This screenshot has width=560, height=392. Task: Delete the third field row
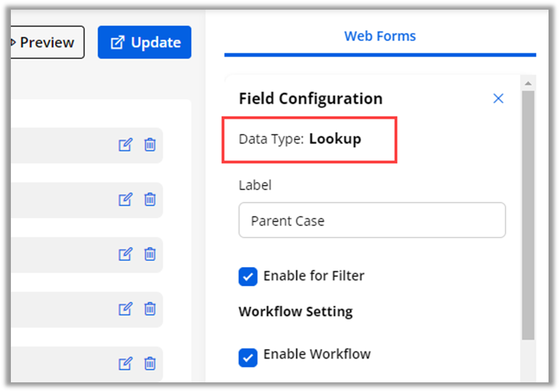(x=150, y=254)
